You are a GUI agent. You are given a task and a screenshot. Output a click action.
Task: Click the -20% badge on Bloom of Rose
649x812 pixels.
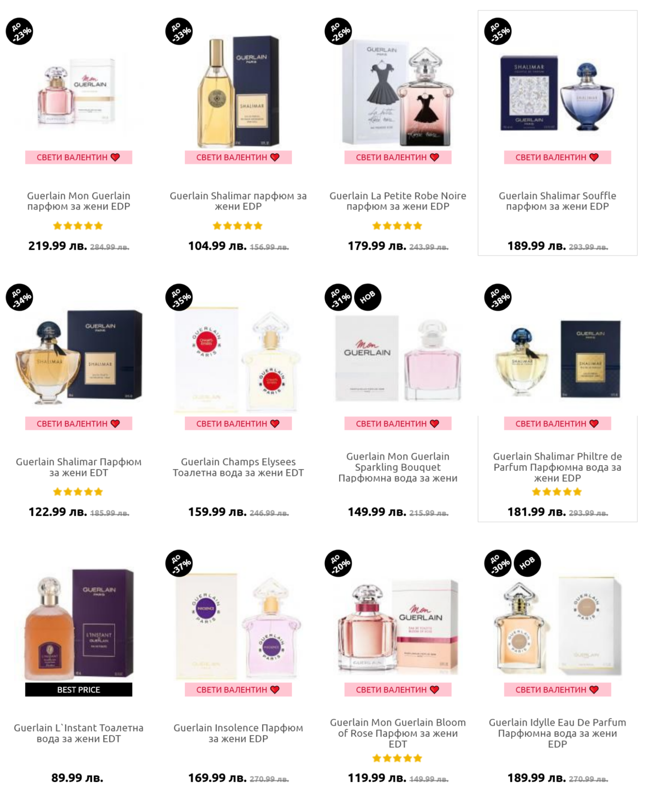(x=338, y=563)
